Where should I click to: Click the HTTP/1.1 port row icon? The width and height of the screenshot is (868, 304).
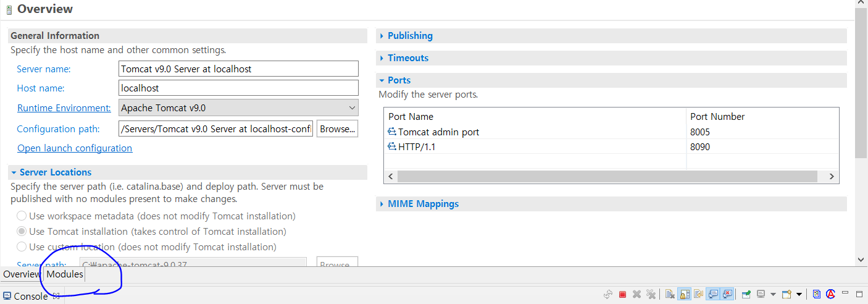(392, 146)
